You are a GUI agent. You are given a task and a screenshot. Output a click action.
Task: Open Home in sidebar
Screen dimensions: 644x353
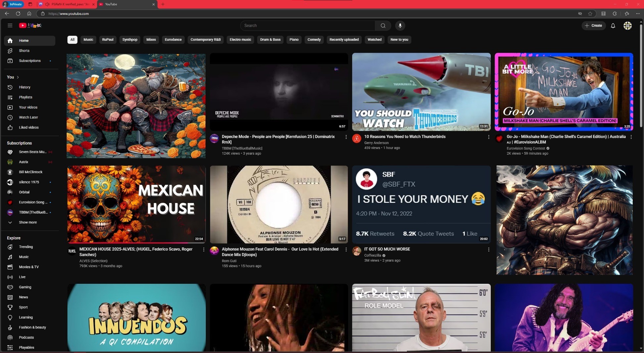pyautogui.click(x=29, y=40)
